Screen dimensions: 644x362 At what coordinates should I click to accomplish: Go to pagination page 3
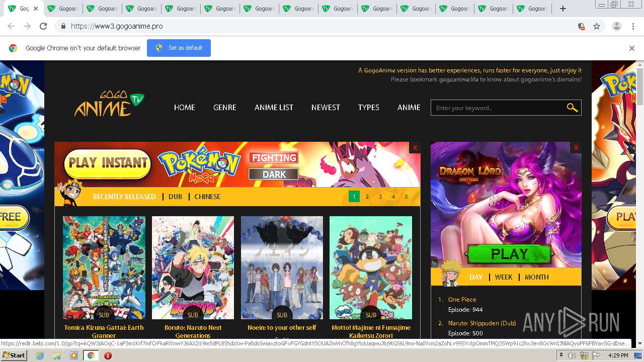[x=380, y=197]
